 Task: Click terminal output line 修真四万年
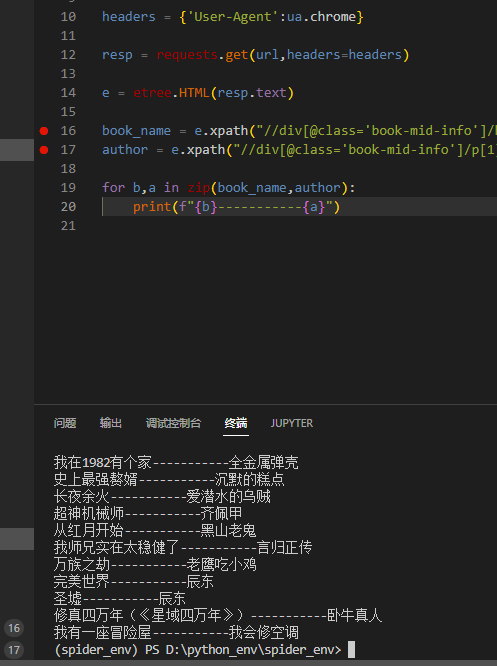[x=218, y=615]
